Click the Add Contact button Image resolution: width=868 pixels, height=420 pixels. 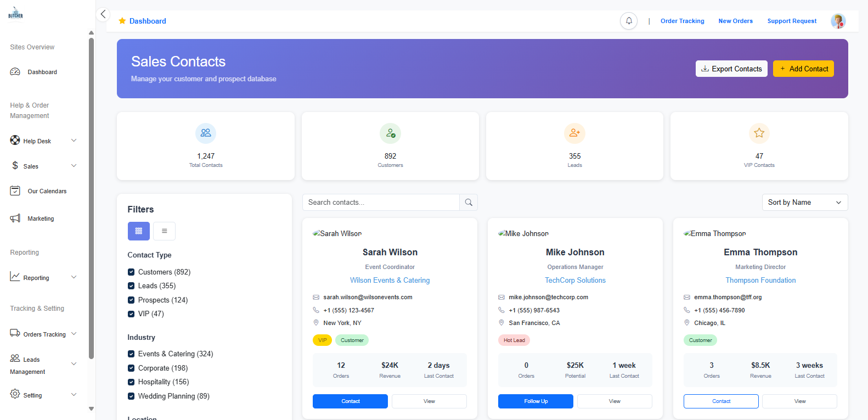(x=803, y=69)
